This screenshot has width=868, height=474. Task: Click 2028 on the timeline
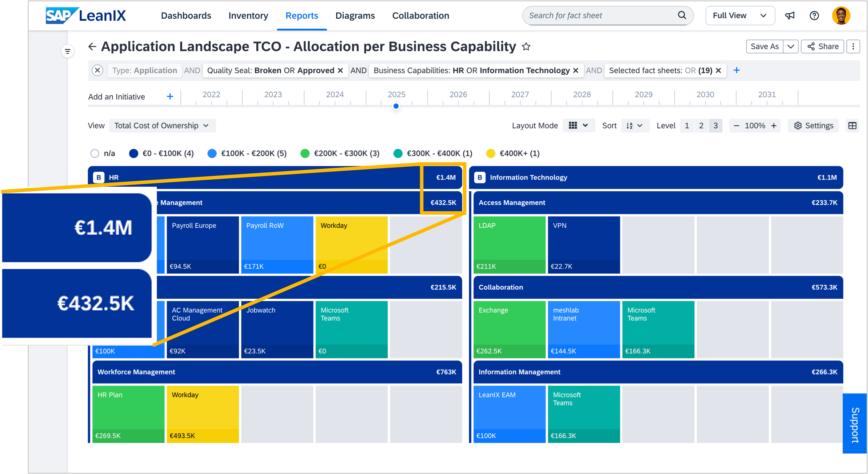click(x=582, y=95)
